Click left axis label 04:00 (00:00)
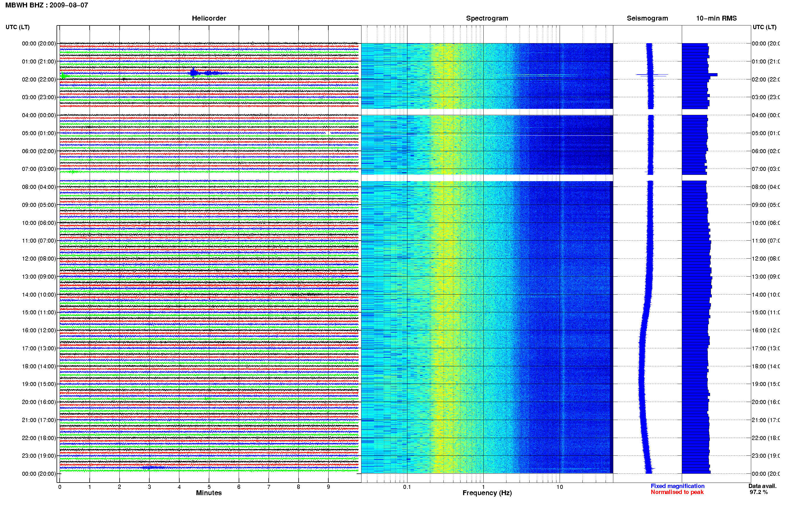This screenshot has height=508, width=812. [39, 115]
